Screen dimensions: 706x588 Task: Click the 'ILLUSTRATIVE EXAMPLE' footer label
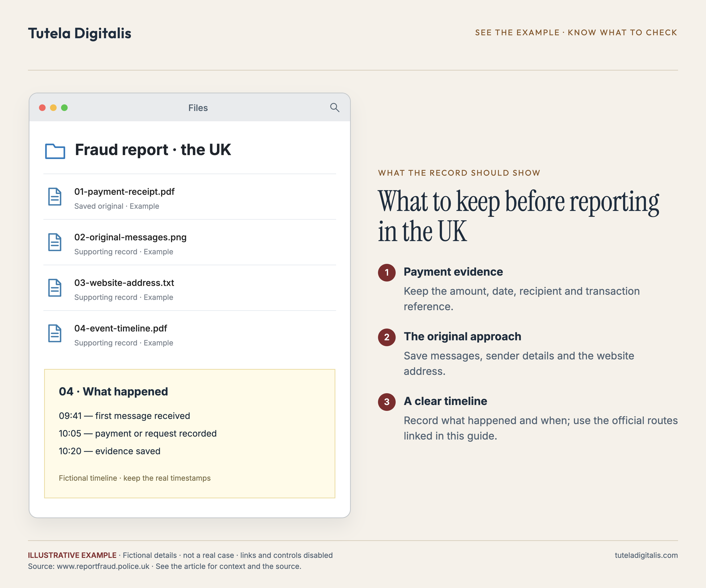click(72, 555)
